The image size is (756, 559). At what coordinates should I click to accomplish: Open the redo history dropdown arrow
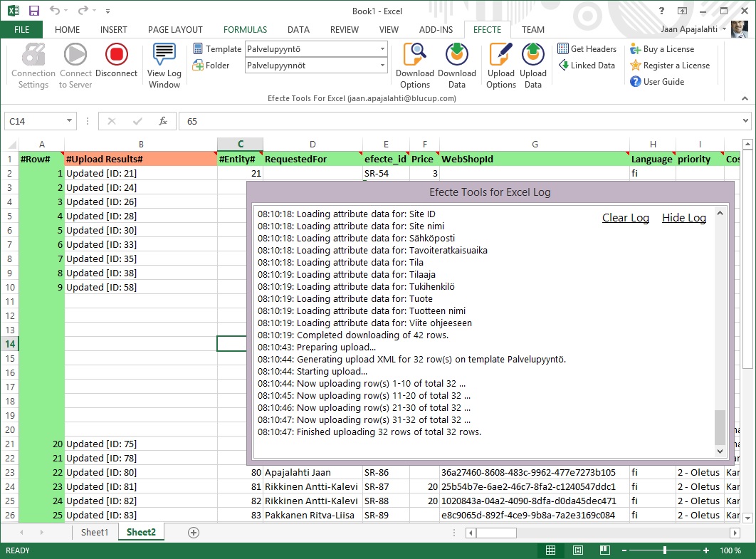coord(94,11)
